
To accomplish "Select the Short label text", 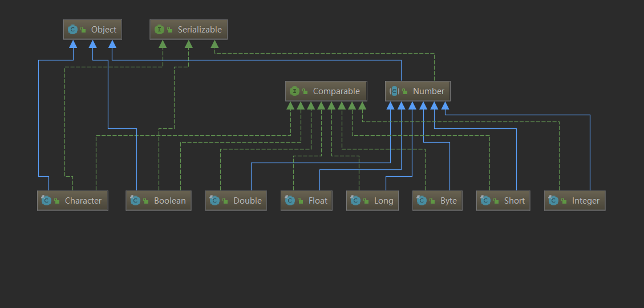I will click(x=514, y=201).
